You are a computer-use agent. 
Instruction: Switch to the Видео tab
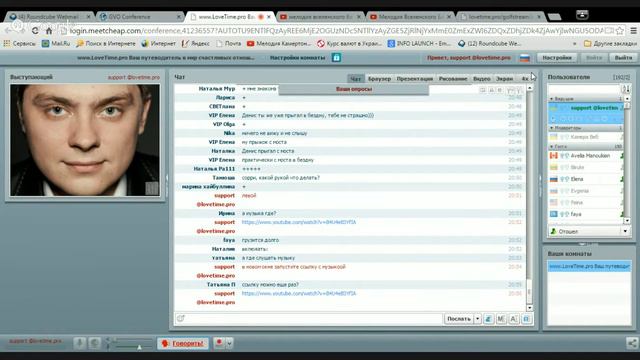pos(482,78)
